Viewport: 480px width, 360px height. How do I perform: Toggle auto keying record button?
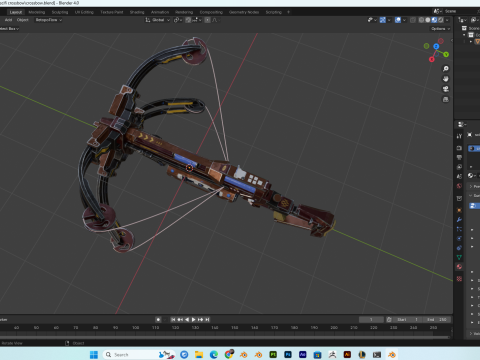[x=158, y=319]
